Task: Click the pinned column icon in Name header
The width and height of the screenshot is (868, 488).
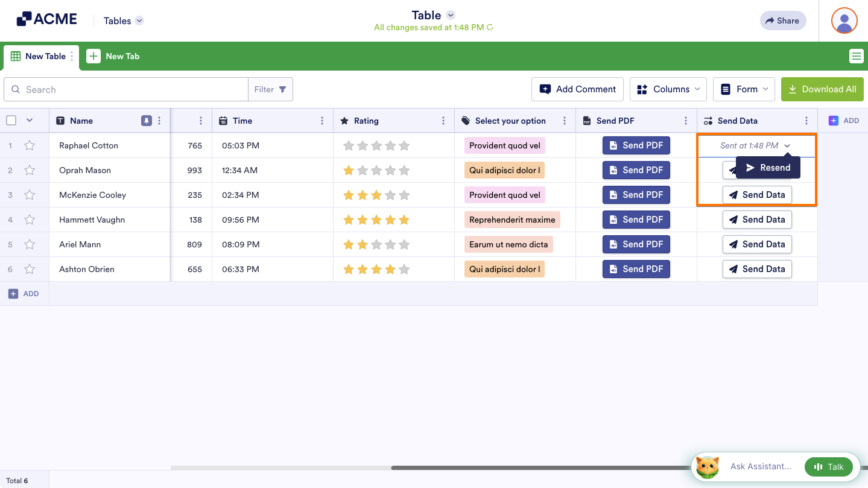Action: pyautogui.click(x=147, y=121)
